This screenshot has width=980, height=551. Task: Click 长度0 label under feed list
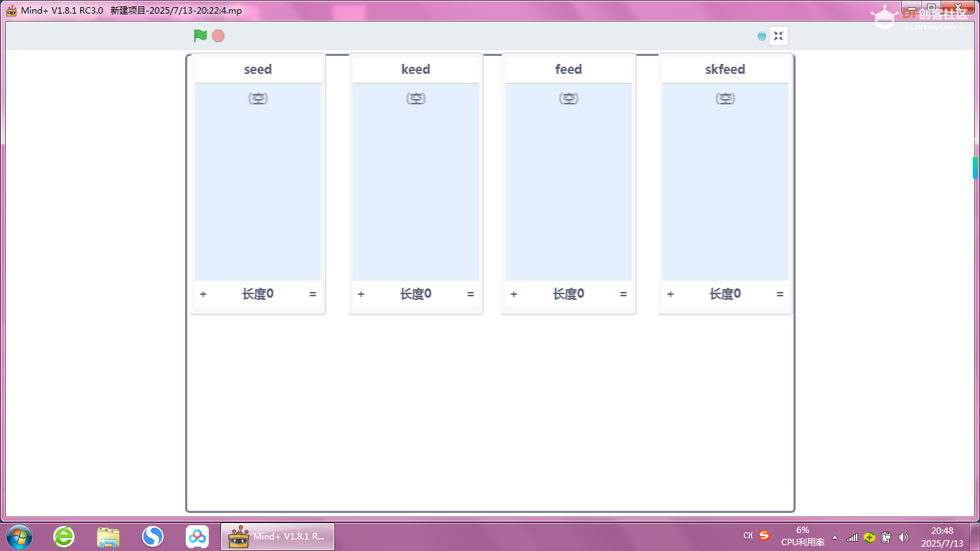click(x=568, y=294)
